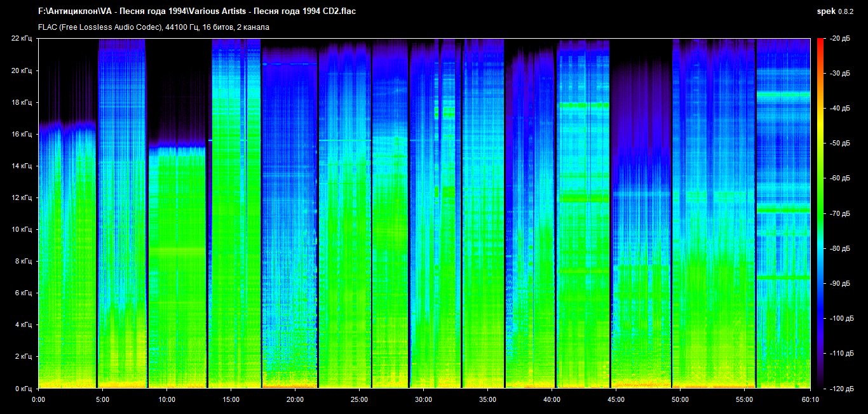Click the 15:00 time axis label
This screenshot has height=414, width=868.
pos(231,399)
